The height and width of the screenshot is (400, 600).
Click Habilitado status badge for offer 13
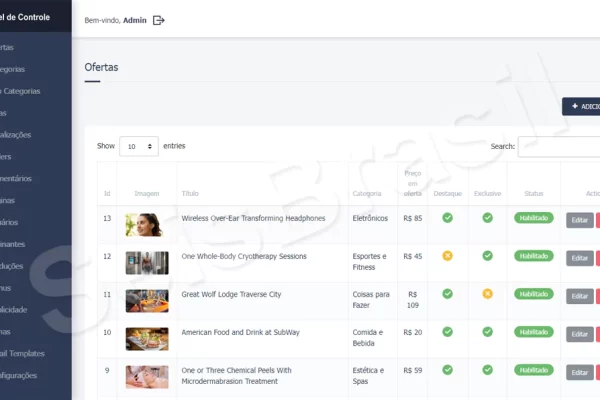(x=534, y=218)
